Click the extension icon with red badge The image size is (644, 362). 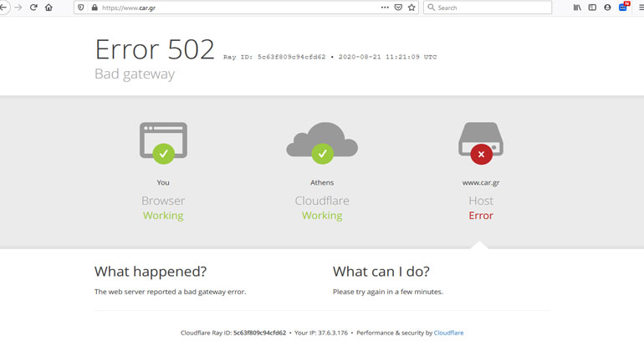pos(623,7)
